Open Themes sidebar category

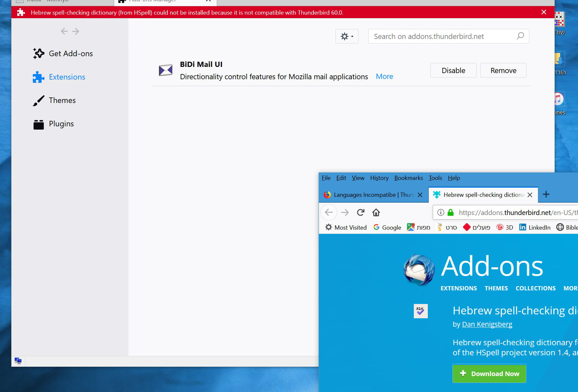[x=54, y=100]
